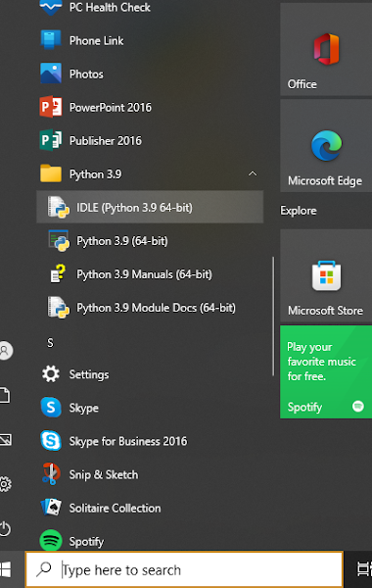Open Pictures icon in sidebar
This screenshot has height=588, width=372.
5,439
